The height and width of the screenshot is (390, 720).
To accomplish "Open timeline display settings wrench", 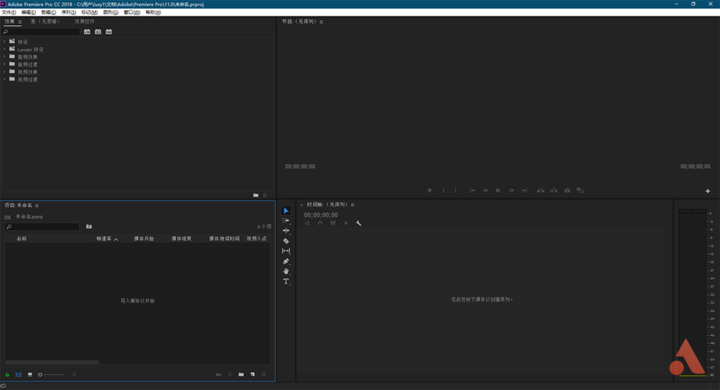I will [358, 223].
